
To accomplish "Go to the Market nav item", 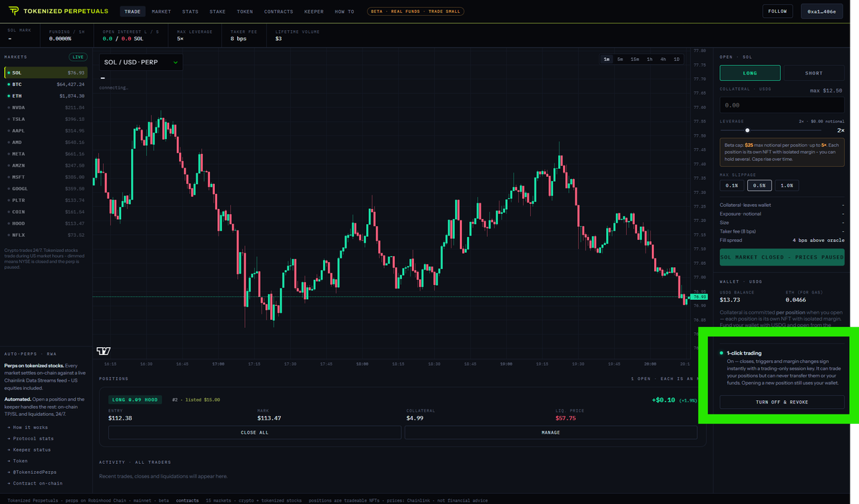I will coord(161,11).
